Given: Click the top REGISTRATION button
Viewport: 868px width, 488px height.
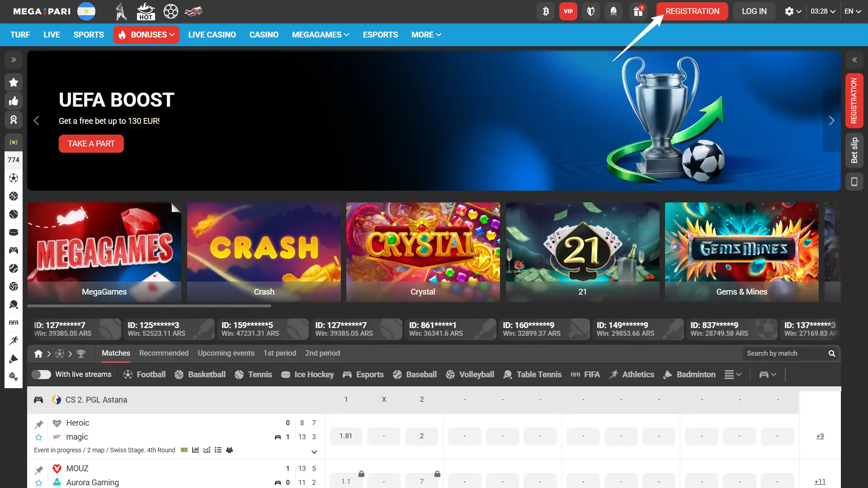Looking at the screenshot, I should point(692,11).
